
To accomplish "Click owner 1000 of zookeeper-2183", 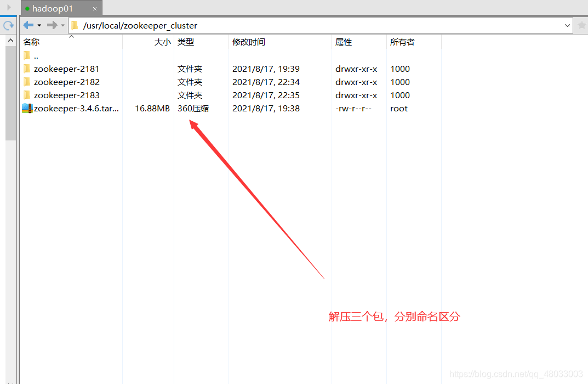I will point(399,95).
